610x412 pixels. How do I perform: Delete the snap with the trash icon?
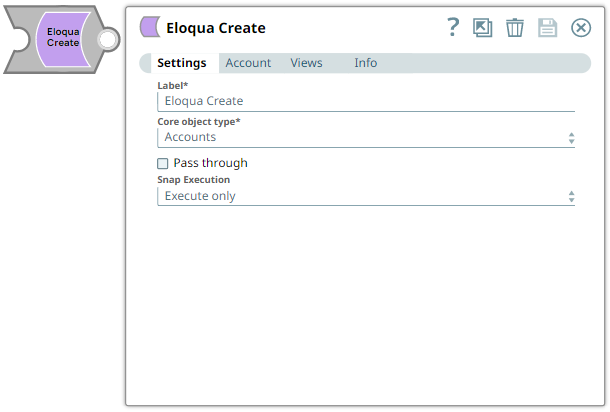[x=515, y=28]
